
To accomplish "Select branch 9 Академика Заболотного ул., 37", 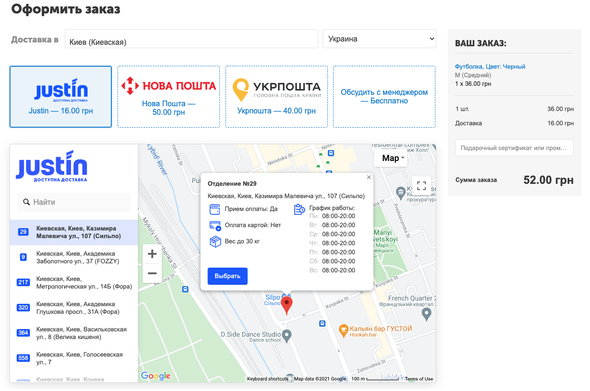I will click(x=74, y=257).
